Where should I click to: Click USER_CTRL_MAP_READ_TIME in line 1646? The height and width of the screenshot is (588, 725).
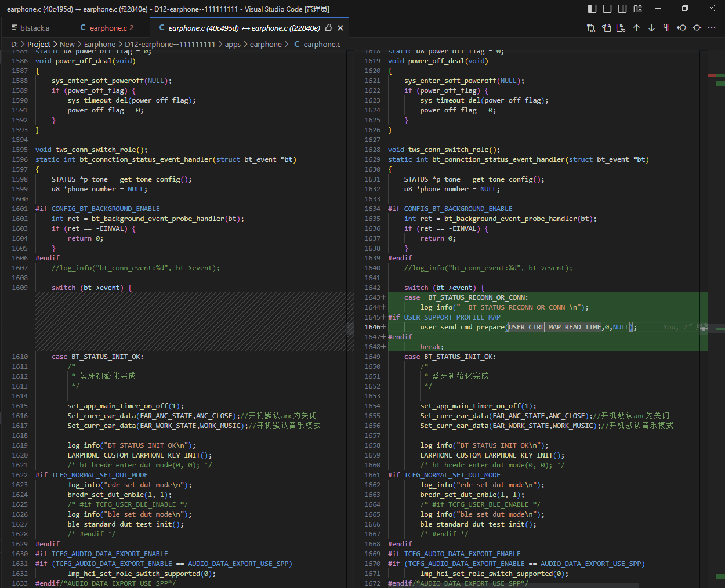[555, 327]
